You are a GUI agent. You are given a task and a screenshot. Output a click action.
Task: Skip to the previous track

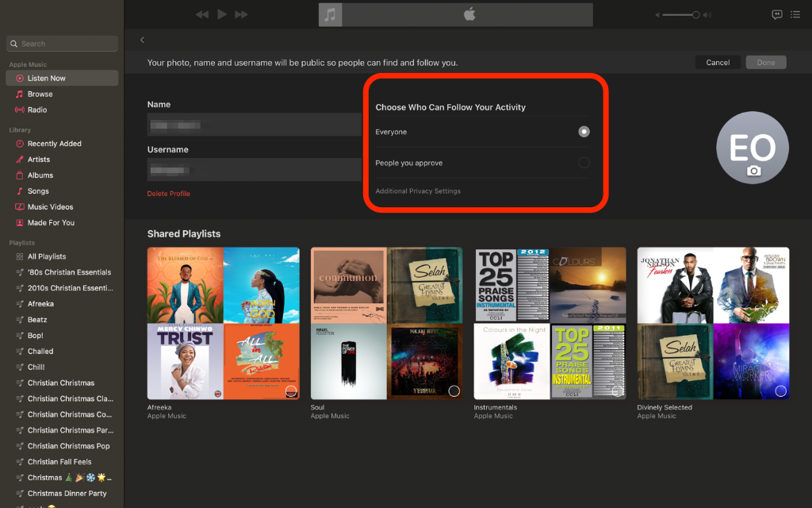[202, 14]
